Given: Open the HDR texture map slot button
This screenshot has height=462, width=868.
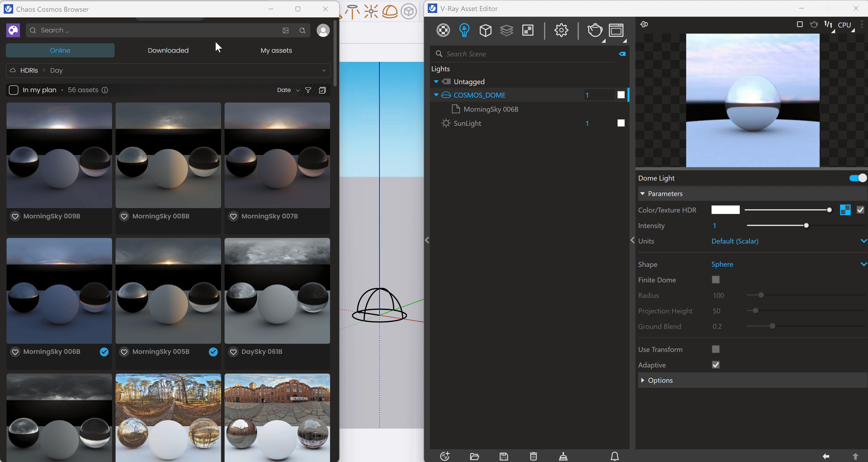Looking at the screenshot, I should tap(845, 210).
